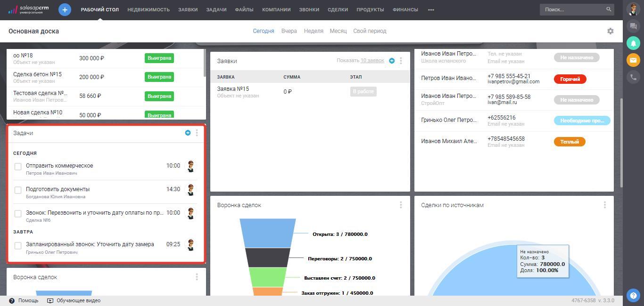This screenshot has width=644, height=306.
Task: Open the center Воронка сделок widget menu
Action: click(x=401, y=205)
